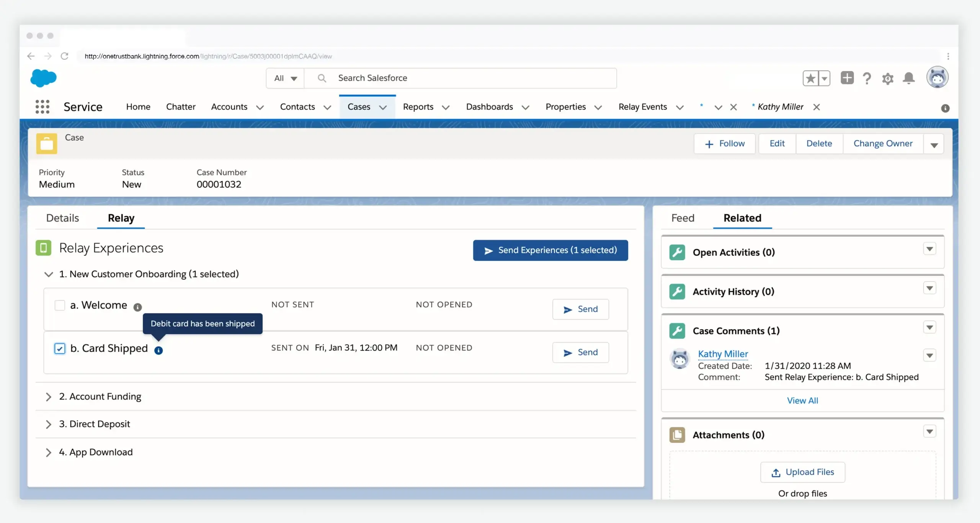Screen dimensions: 980x523
Task: Open the Accounts tab dropdown chevron
Action: (260, 108)
